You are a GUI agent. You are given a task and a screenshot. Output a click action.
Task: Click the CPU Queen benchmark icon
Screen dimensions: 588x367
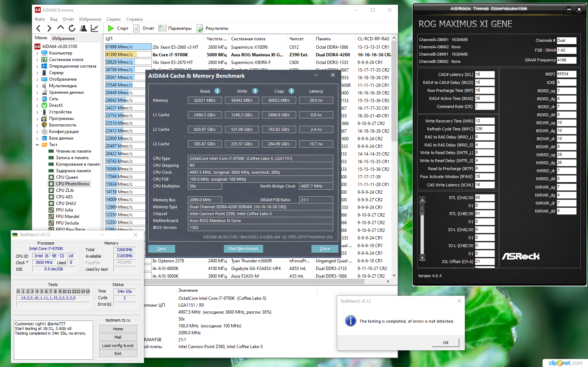(51, 177)
